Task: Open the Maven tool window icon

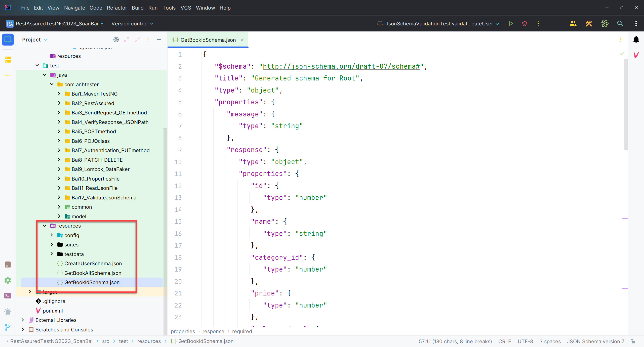Action: coord(636,55)
